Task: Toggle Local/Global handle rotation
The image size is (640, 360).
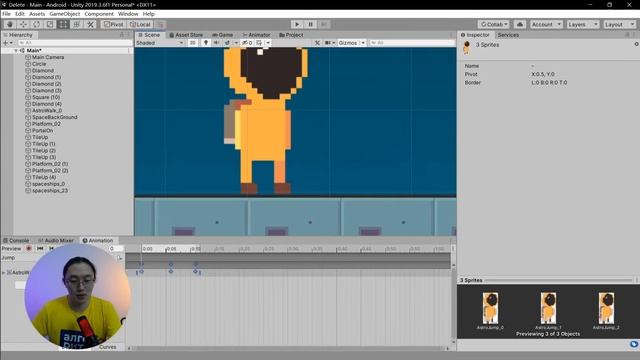Action: (140, 24)
